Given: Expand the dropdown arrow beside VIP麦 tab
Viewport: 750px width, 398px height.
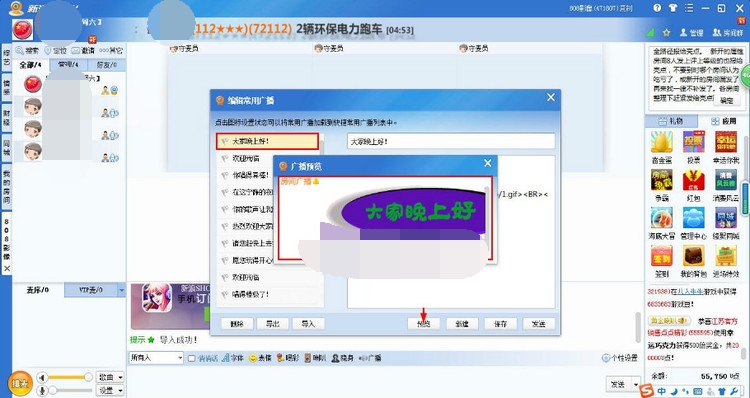Looking at the screenshot, I should [x=121, y=290].
